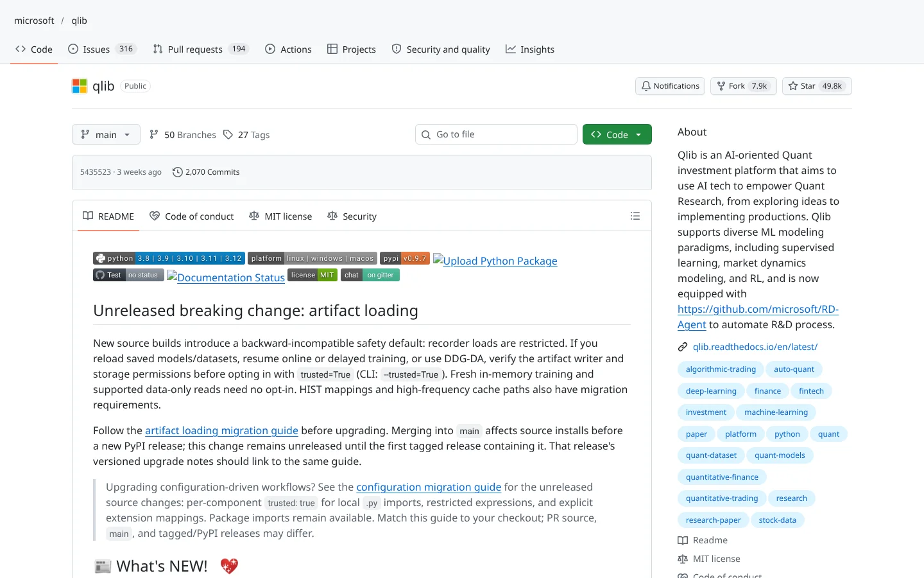Image resolution: width=924 pixels, height=578 pixels.
Task: Go to the Pull requests tab
Action: pos(201,49)
